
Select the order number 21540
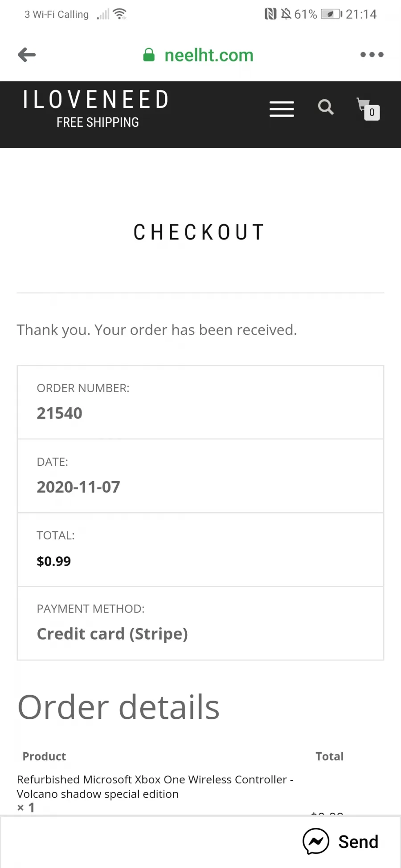point(59,413)
